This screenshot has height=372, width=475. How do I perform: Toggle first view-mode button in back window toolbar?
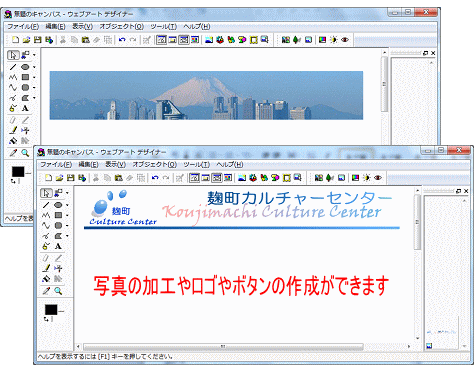pyautogui.click(x=162, y=40)
